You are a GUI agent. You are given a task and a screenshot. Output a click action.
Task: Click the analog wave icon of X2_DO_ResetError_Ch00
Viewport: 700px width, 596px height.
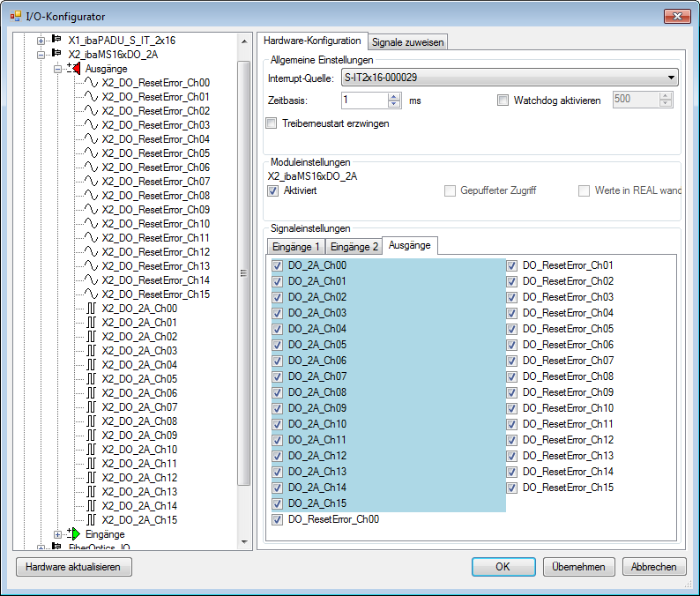[91, 83]
